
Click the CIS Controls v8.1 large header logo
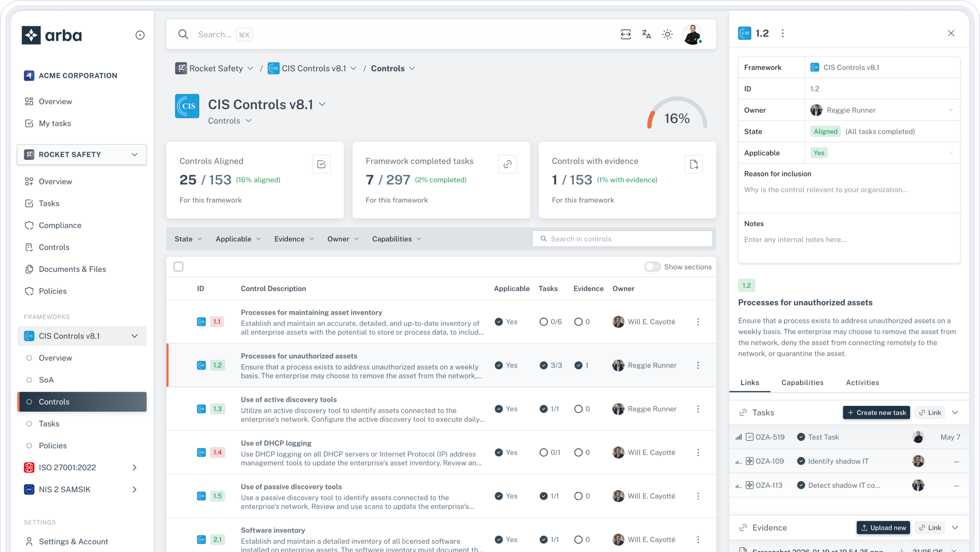(187, 106)
